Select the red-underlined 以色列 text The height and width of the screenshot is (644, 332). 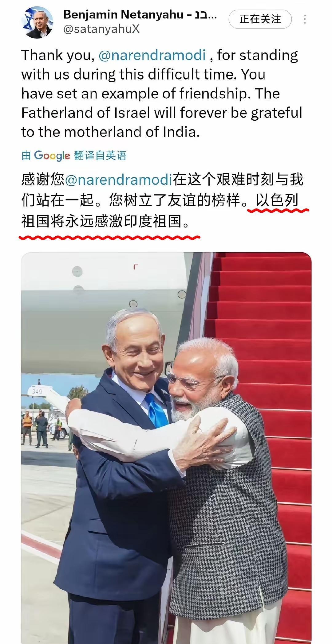tap(278, 200)
